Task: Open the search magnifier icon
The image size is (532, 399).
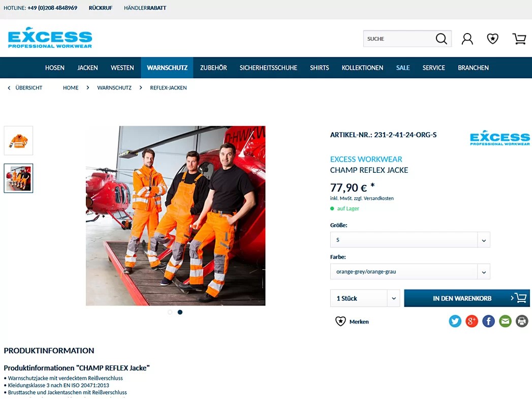Action: coord(442,39)
